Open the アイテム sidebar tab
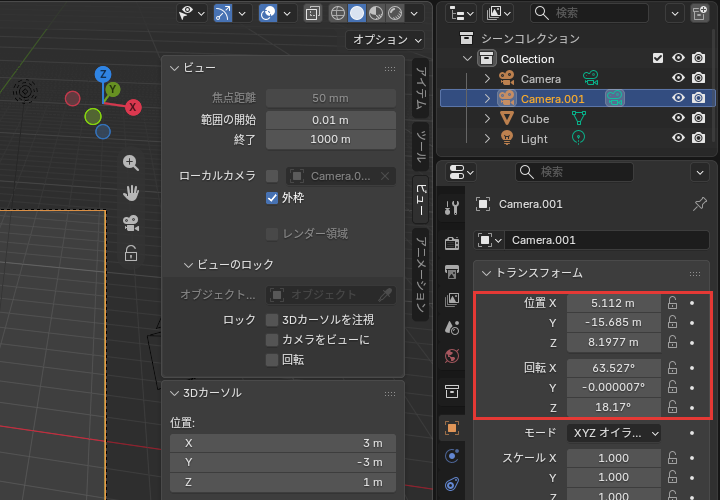The image size is (720, 500). (421, 87)
